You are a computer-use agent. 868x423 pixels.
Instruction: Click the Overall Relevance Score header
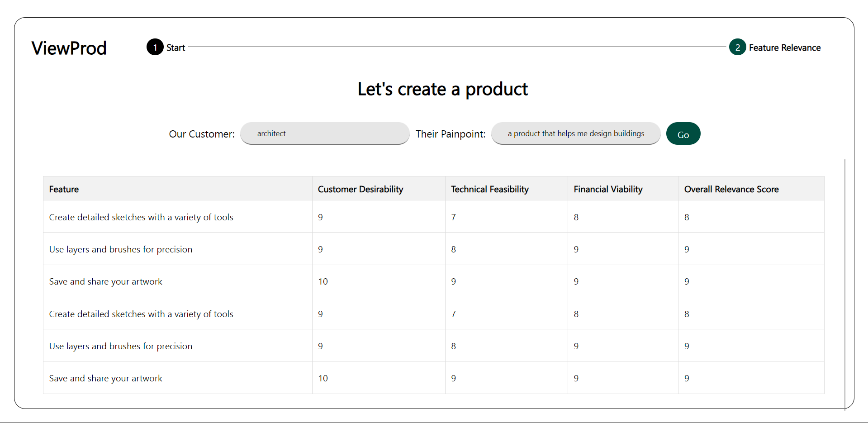pos(731,189)
